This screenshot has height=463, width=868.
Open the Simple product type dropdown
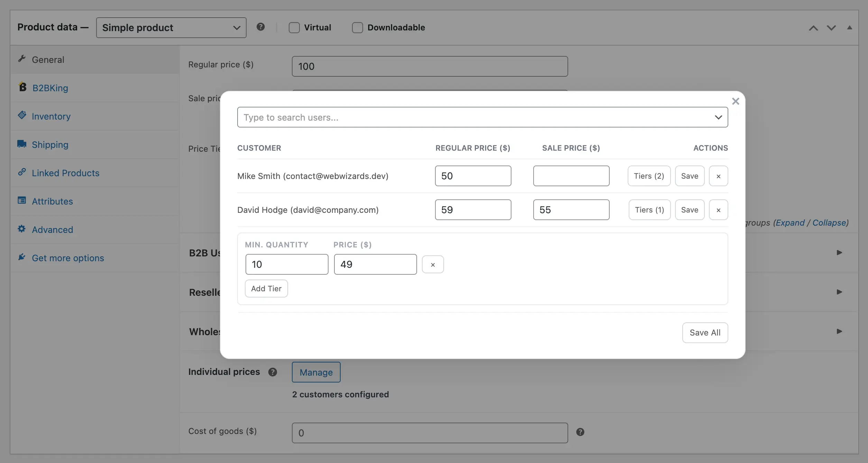171,28
